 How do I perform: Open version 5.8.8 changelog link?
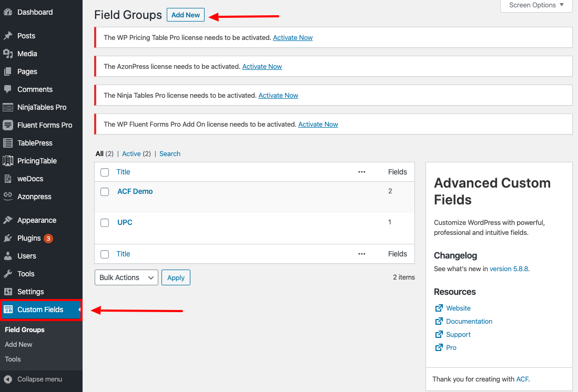[509, 269]
